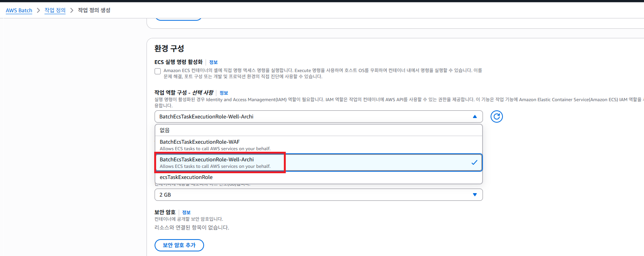
Task: Pick ecsTaskExecutionRole from the list
Action: 186,177
